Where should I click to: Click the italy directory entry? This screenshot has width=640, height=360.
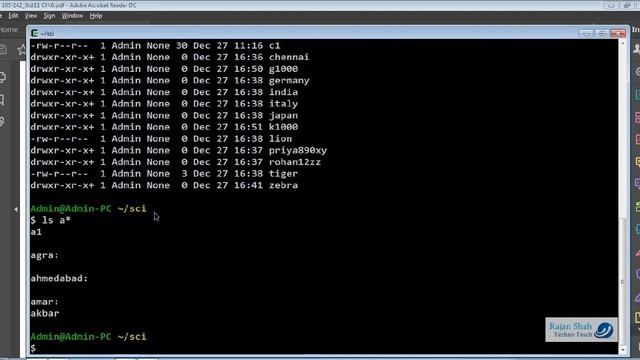click(283, 104)
